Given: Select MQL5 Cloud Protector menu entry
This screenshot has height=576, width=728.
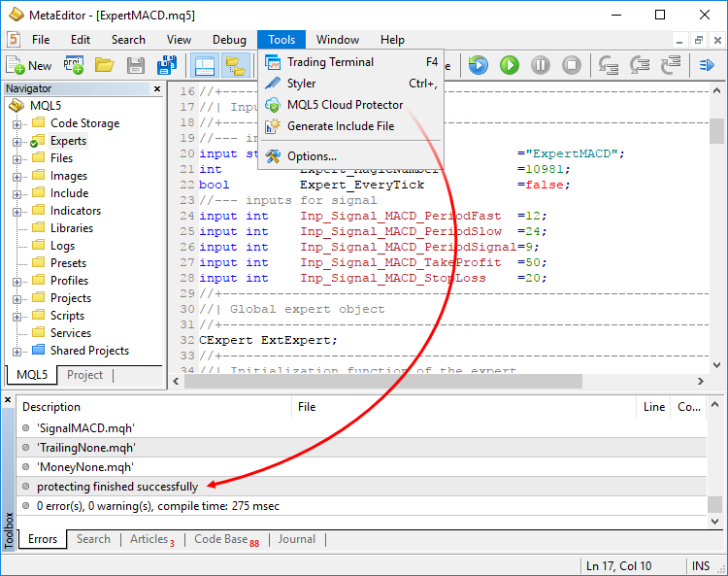Looking at the screenshot, I should [x=345, y=105].
